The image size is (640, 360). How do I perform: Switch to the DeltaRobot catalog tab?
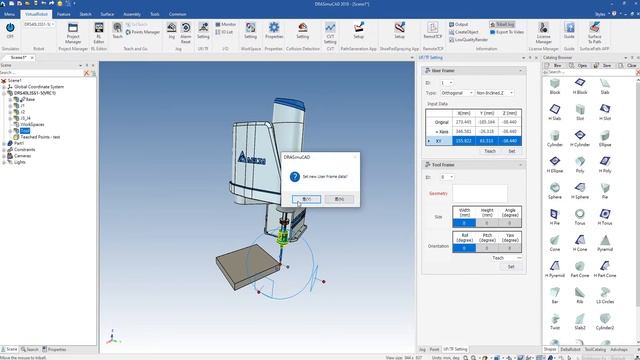click(570, 349)
